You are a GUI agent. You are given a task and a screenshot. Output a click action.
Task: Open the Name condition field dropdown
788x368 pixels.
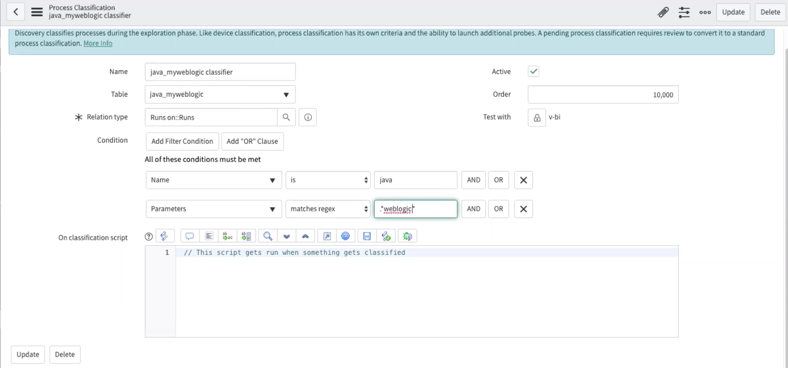[214, 180]
